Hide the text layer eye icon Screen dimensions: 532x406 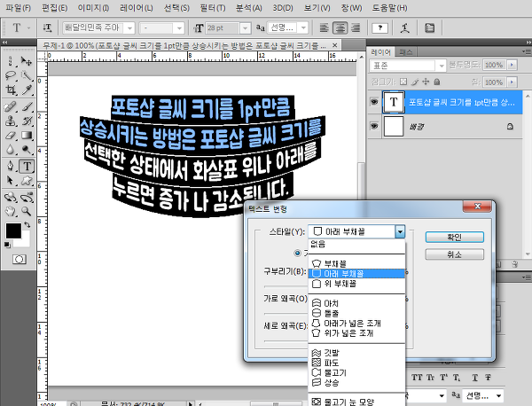374,102
